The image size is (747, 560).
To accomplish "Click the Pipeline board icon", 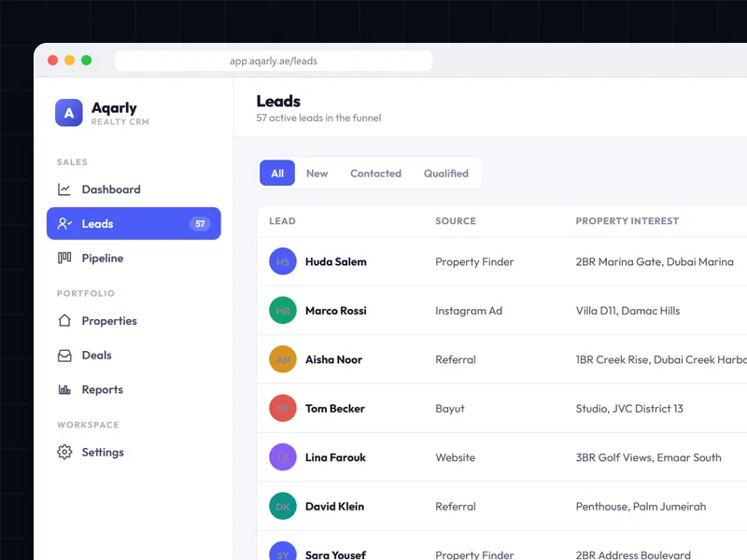I will [x=64, y=259].
